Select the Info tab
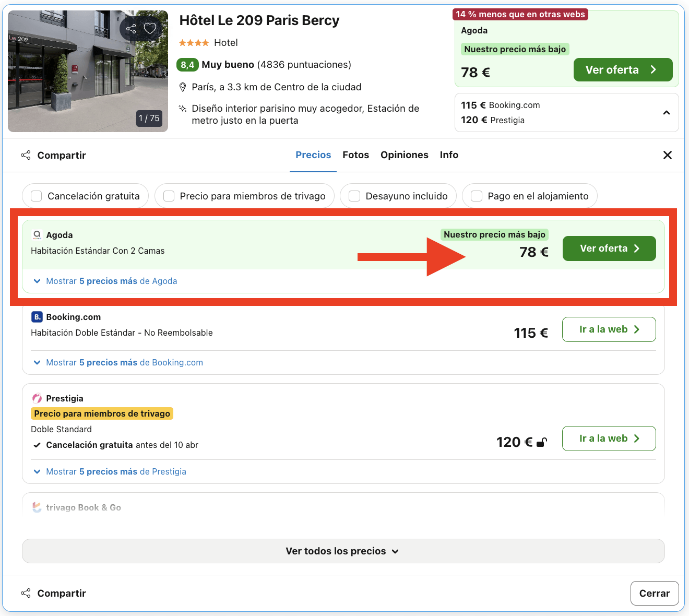Screen dimensions: 689x616 449,155
